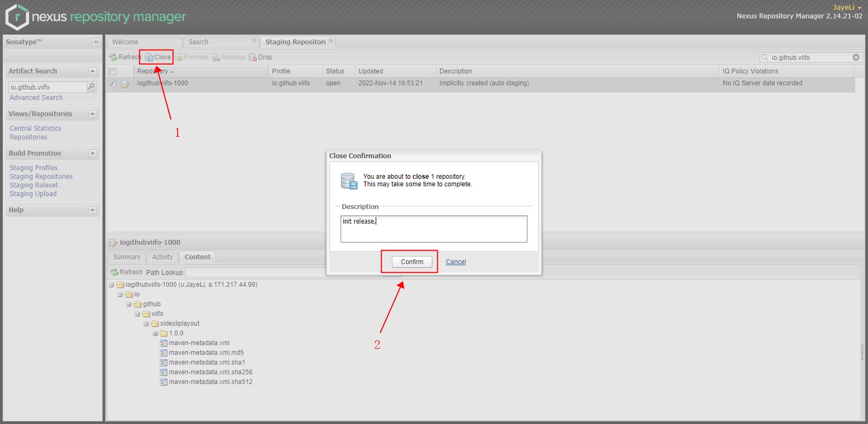The width and height of the screenshot is (868, 424).
Task: Clear the io.github.viifo filter field
Action: click(856, 57)
